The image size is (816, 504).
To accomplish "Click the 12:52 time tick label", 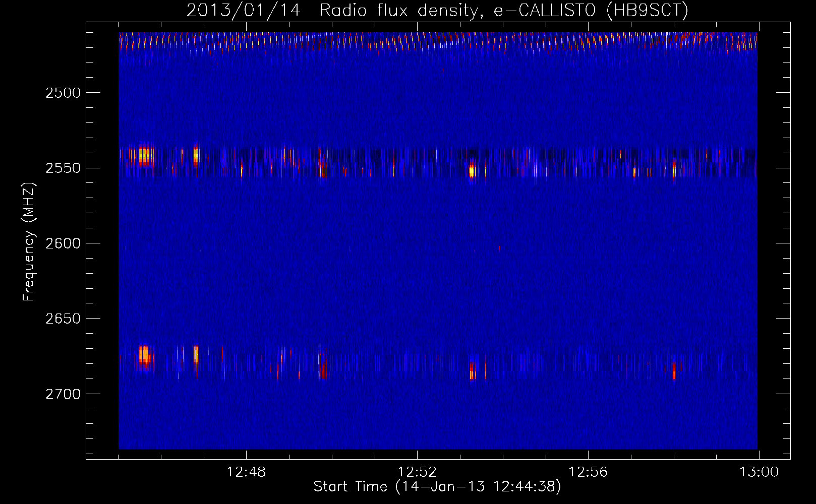I will 417,472.
